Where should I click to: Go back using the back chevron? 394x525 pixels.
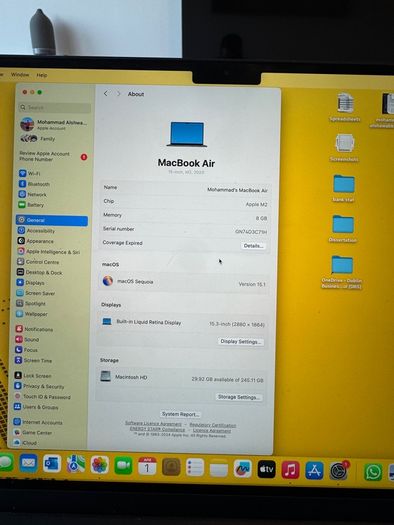[106, 94]
